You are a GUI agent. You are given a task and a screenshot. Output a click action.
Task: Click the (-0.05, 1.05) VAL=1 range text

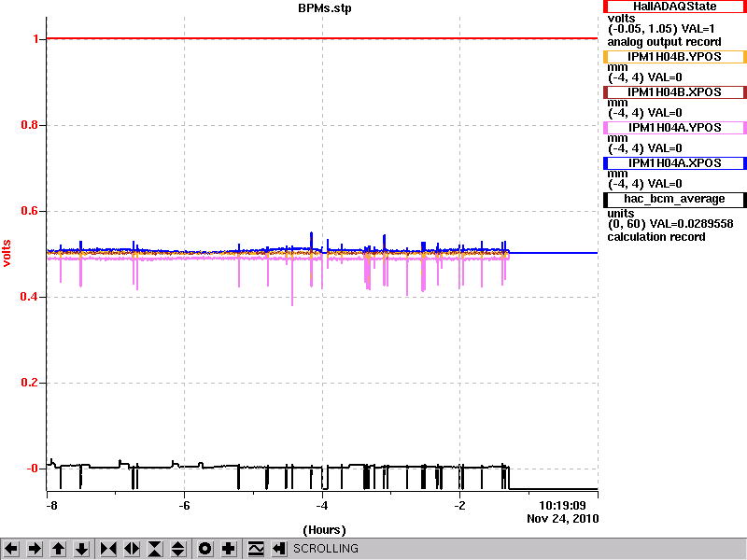click(x=661, y=29)
